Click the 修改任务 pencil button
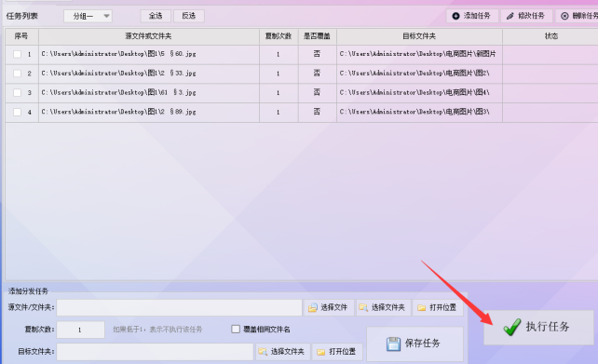Viewport: 598px width, 364px height. (x=526, y=16)
